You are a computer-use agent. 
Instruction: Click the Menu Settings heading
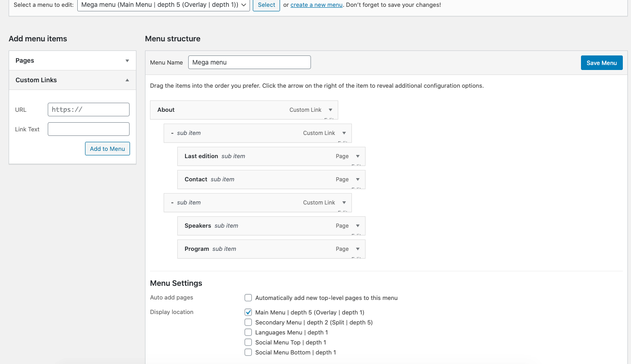(176, 283)
